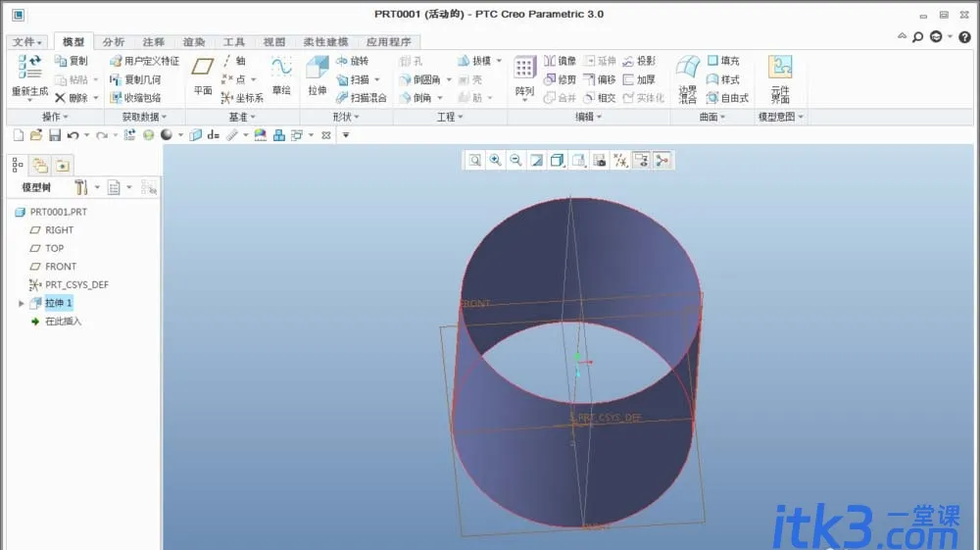Open the 工程 group dropdown
The image size is (980, 550).
(x=450, y=117)
